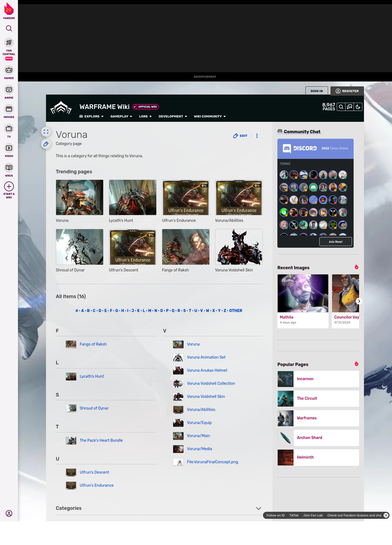Open Voruna/Equip link
The width and height of the screenshot is (392, 545).
click(x=199, y=423)
